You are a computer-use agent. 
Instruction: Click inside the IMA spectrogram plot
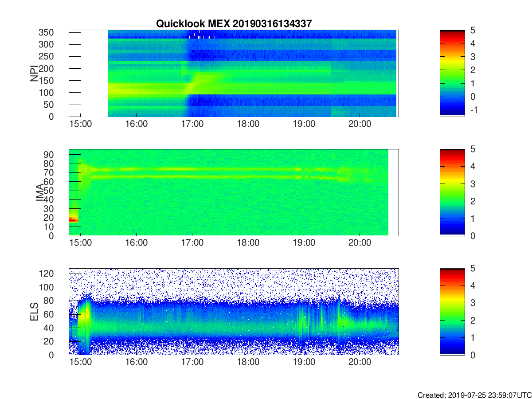(234, 192)
